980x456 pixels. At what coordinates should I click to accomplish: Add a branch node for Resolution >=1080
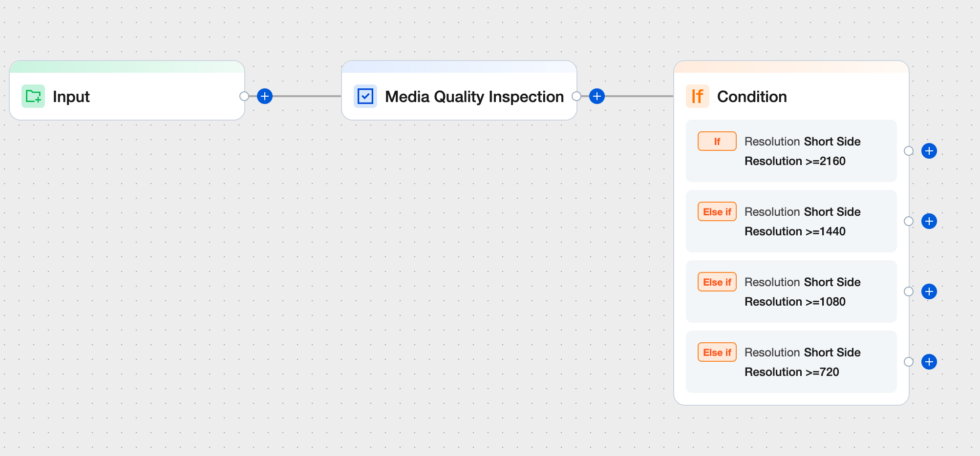pos(929,291)
